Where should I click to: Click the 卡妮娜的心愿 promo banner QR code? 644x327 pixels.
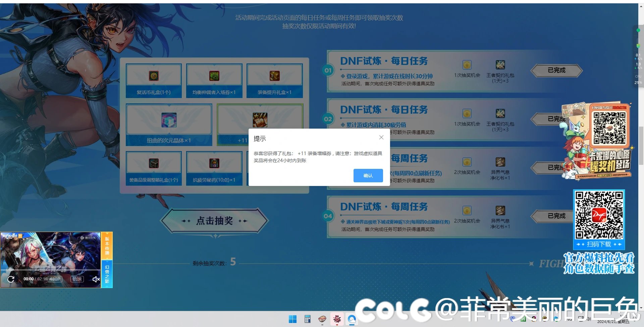pos(609,128)
